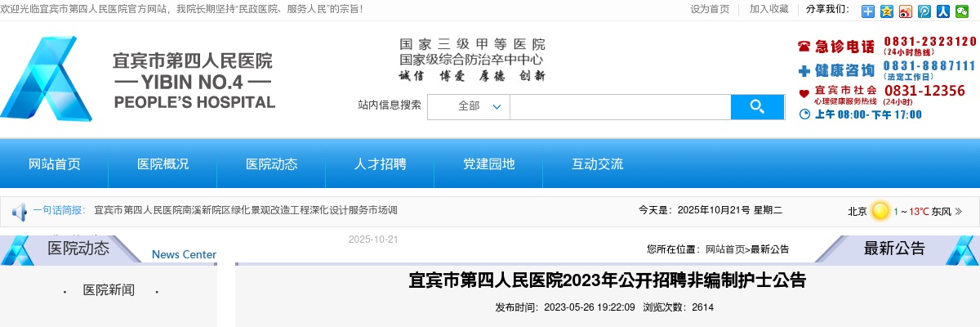Open 网站首页 navigation tab
The image size is (980, 327).
click(x=55, y=164)
